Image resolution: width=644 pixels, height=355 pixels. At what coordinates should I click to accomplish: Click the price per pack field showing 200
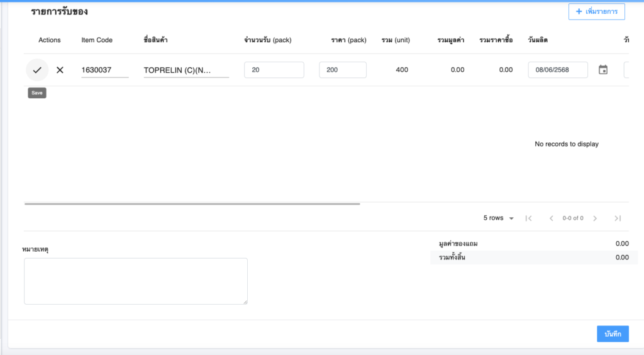pyautogui.click(x=342, y=70)
